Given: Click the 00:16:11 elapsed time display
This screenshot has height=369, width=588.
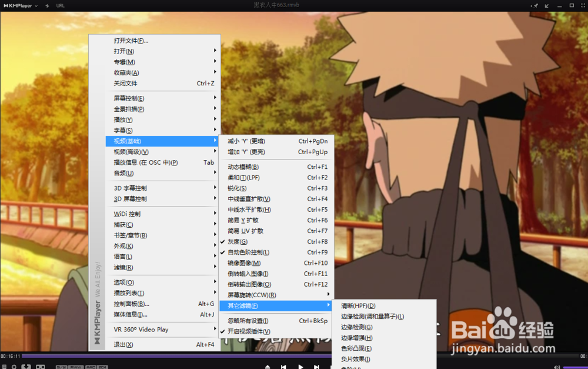Looking at the screenshot, I should point(10,356).
